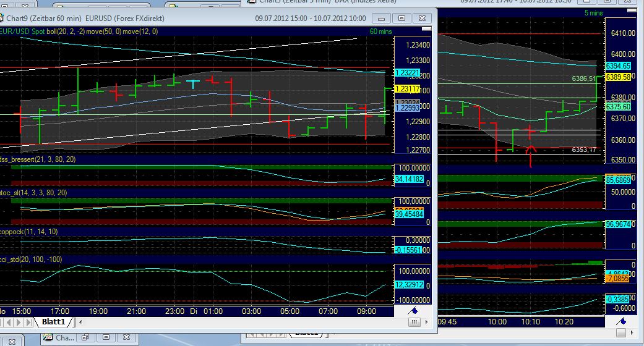The image size is (644, 346).
Task: Click blue price tag 1,22993
Action: (x=408, y=108)
